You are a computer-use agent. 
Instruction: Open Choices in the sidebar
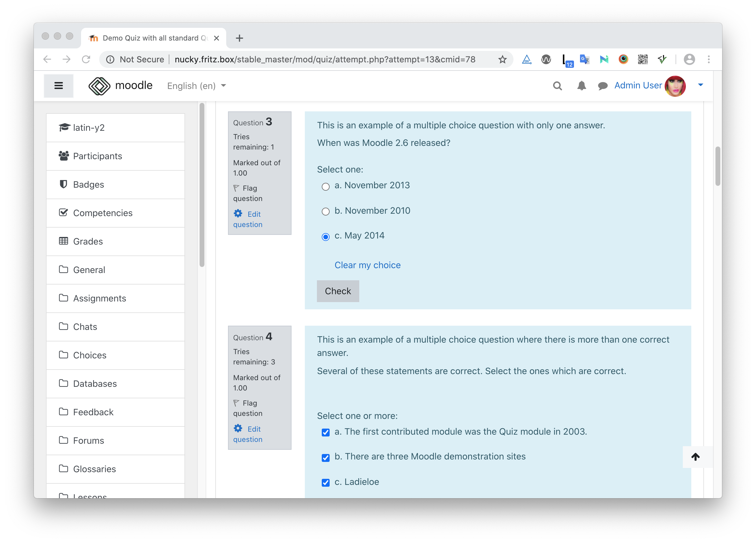point(115,355)
